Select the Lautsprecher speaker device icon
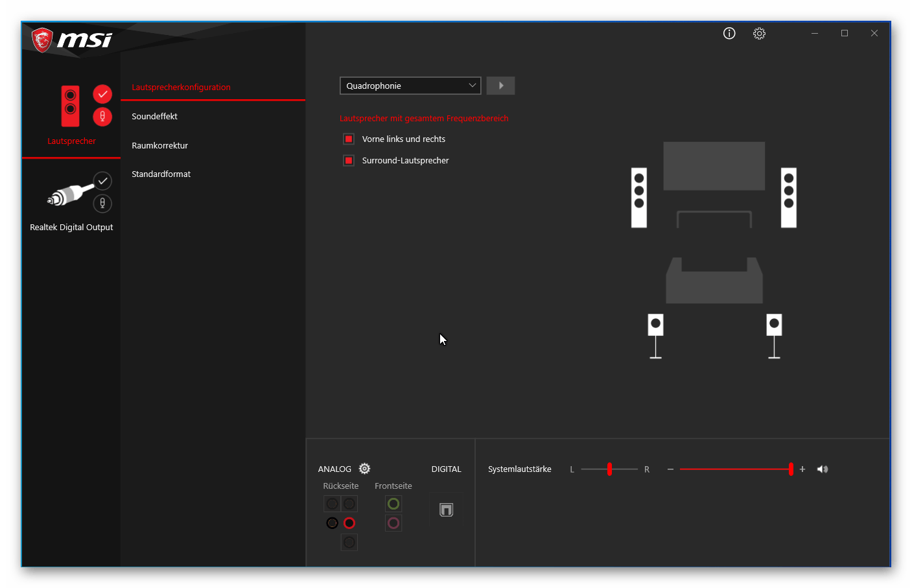Screen dimensions: 912x588 71,107
